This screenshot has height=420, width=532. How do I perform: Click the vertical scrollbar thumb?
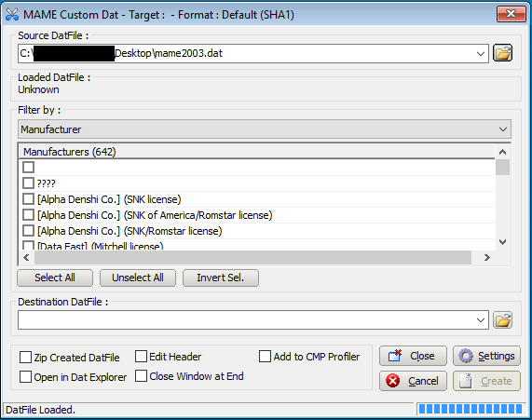tap(502, 168)
